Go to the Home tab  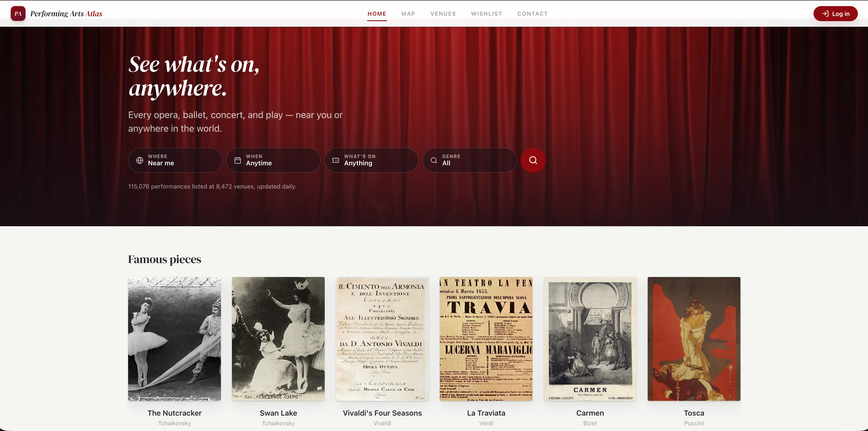pos(377,14)
